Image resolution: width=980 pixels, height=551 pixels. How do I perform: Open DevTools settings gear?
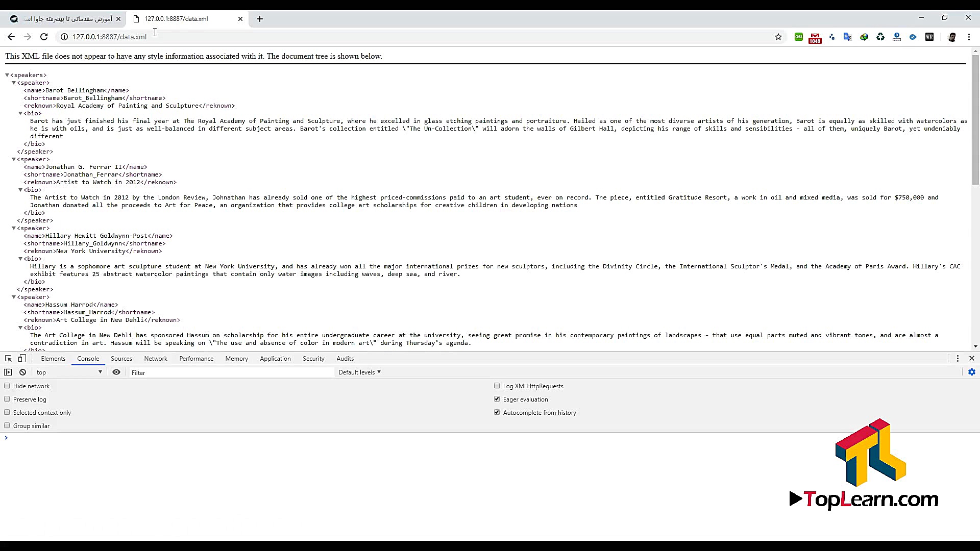(972, 372)
